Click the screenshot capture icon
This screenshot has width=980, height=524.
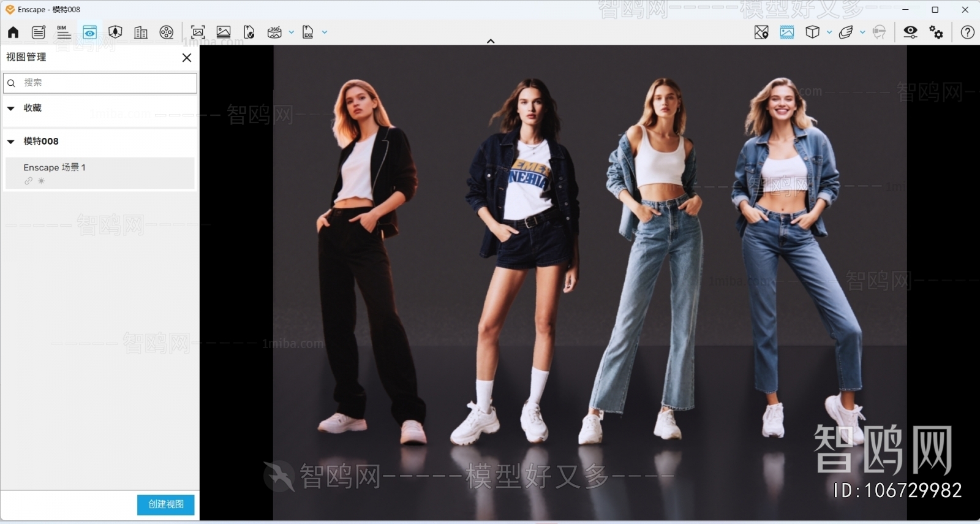198,32
